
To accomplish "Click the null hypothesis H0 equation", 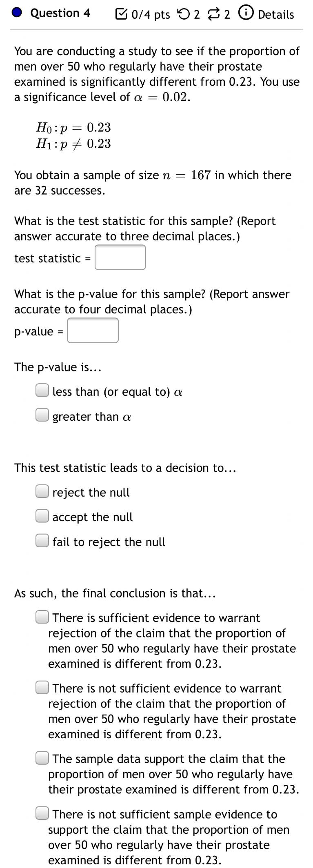I will 73,127.
